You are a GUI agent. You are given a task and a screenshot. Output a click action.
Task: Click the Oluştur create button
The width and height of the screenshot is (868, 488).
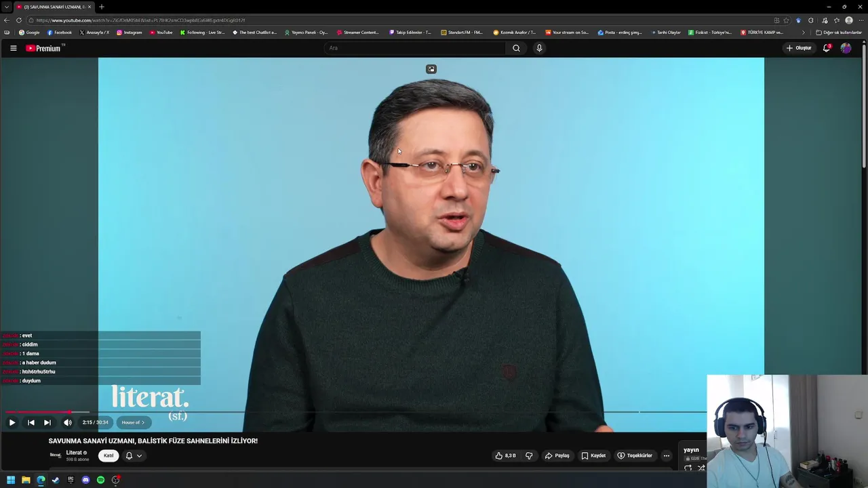click(x=799, y=48)
